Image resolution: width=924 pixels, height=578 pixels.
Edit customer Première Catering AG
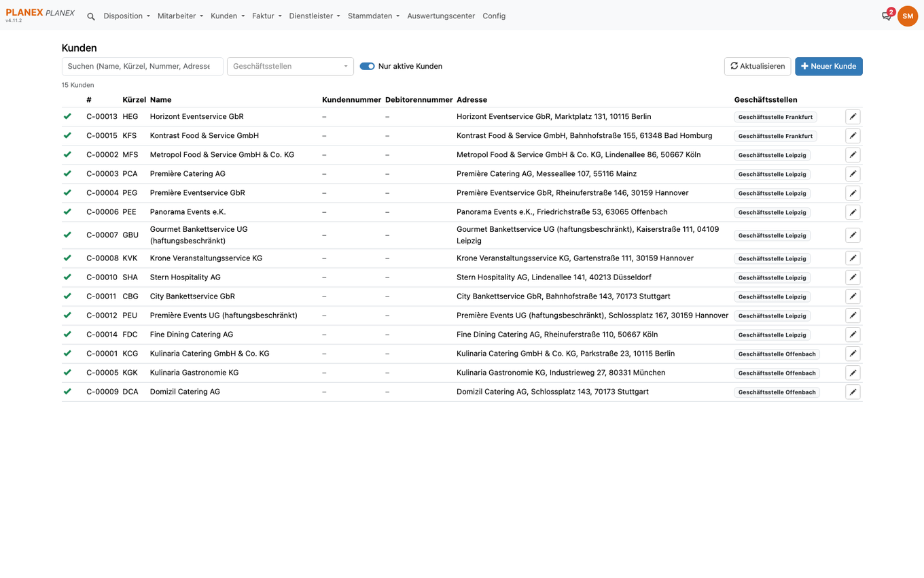point(853,174)
